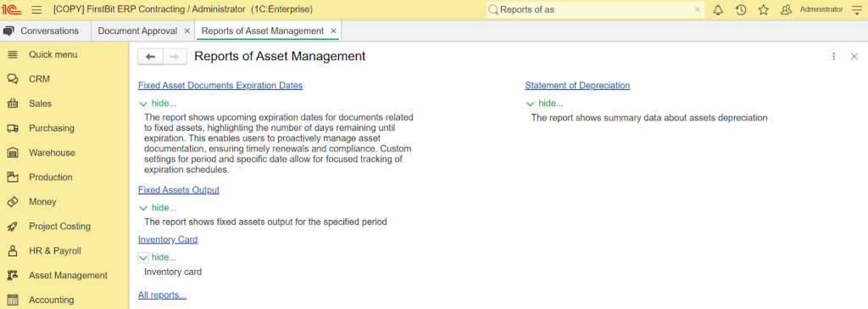Image resolution: width=868 pixels, height=309 pixels.
Task: Click 'Inventory card' description text
Action: point(173,272)
